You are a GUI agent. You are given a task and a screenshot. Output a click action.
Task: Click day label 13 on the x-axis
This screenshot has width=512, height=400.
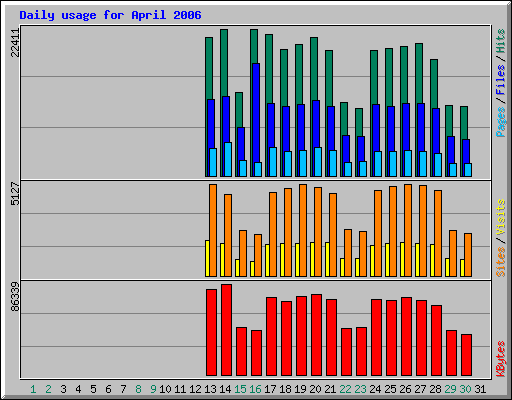tap(210, 389)
